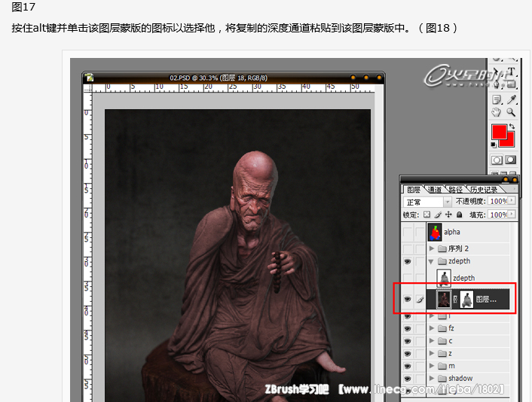Select the zdepth layer thumbnail
Viewport: 532px width, 402px height.
pyautogui.click(x=444, y=278)
